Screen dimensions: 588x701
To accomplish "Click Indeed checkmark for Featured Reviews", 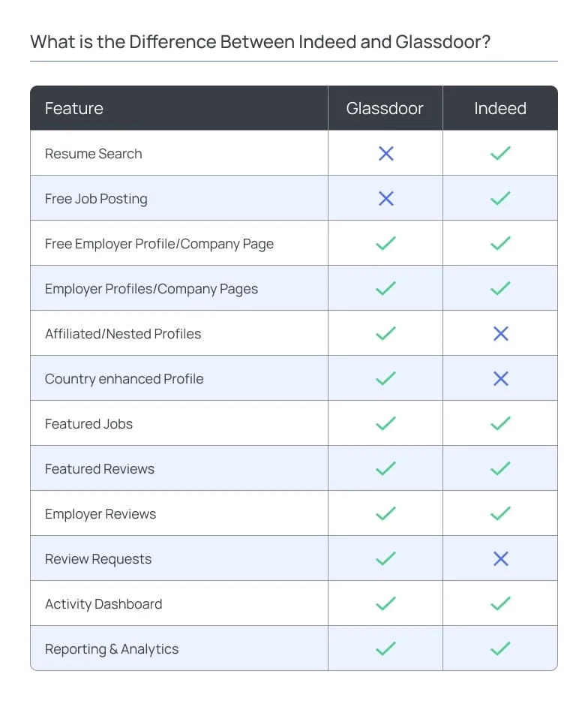I will [x=500, y=468].
